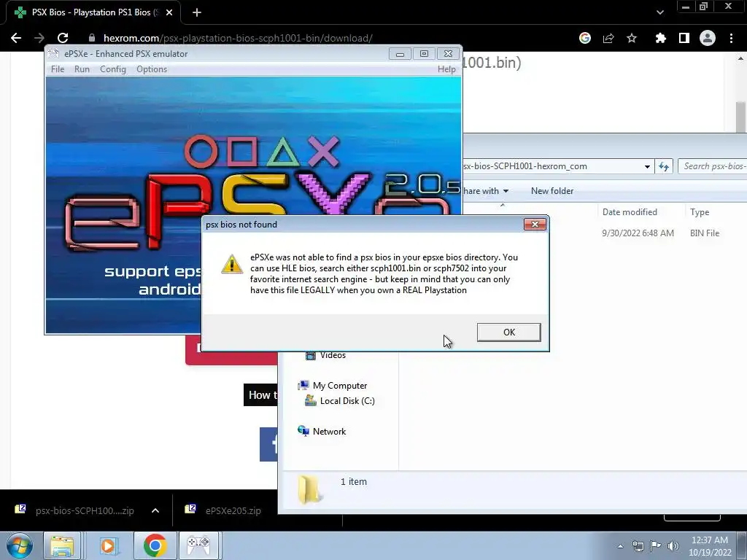The height and width of the screenshot is (560, 747).
Task: Open the Run menu in ePSXe
Action: [82, 69]
